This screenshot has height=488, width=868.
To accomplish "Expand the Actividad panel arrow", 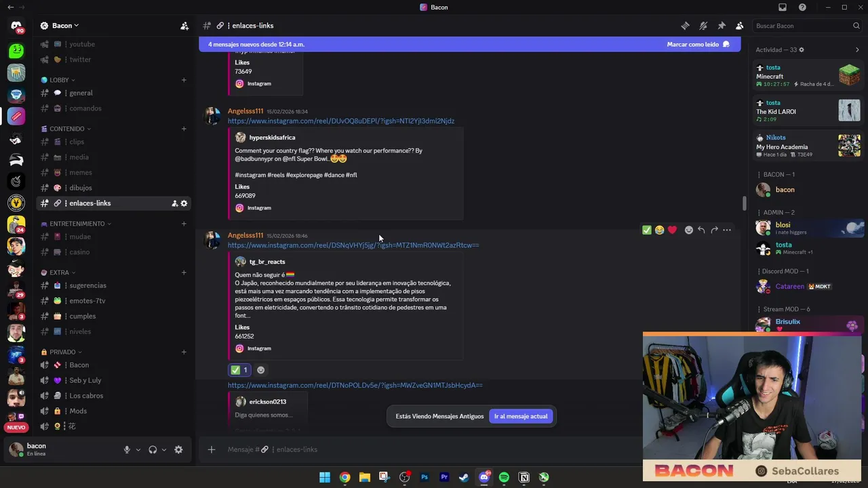I will pyautogui.click(x=857, y=49).
